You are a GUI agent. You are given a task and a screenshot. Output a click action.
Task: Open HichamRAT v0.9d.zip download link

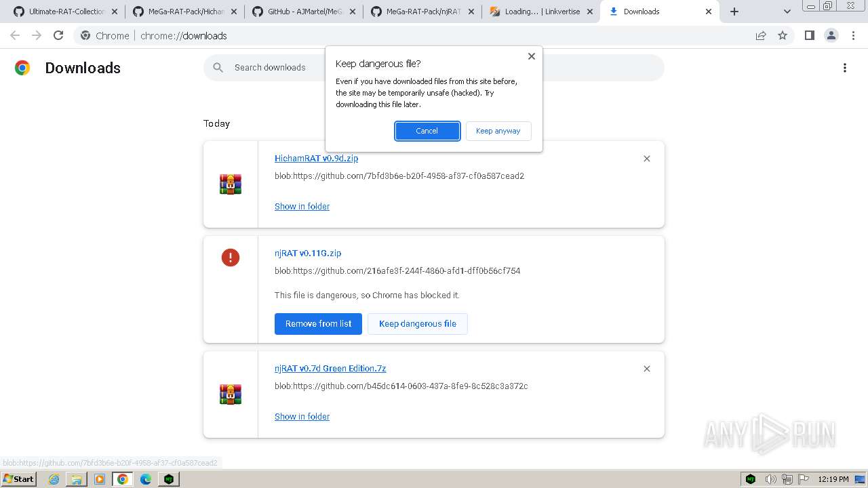(x=316, y=158)
